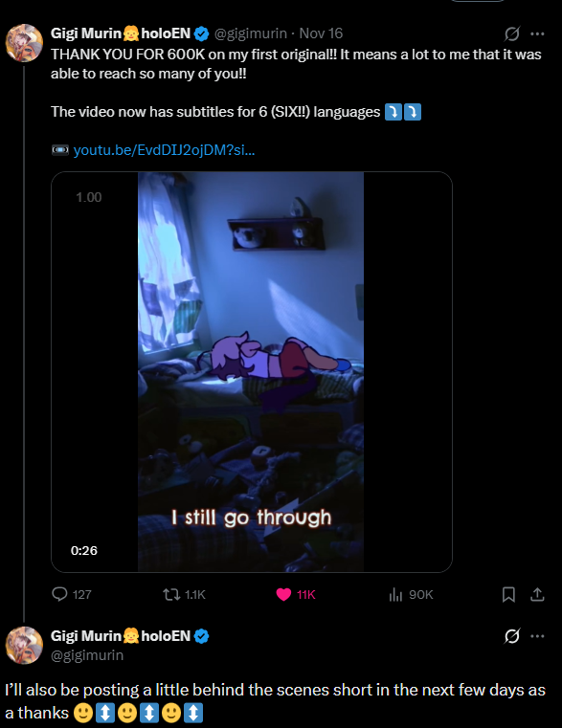Retweet the post showing 1.1K reposts

(x=171, y=594)
